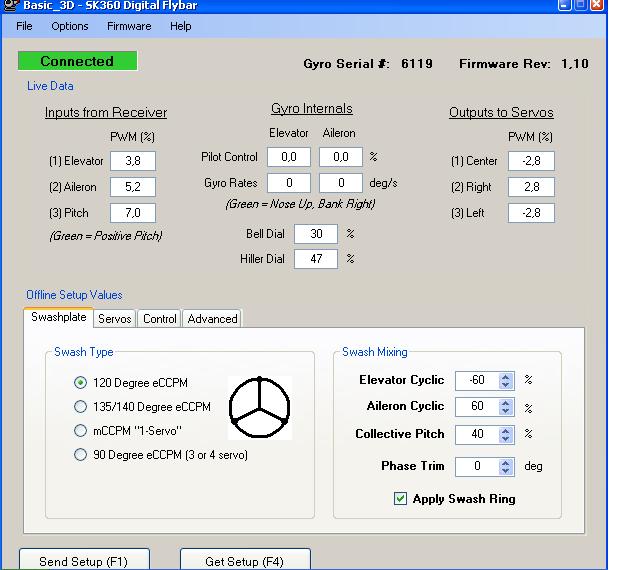Click the (2) Aileron PWM input value

pos(133,187)
